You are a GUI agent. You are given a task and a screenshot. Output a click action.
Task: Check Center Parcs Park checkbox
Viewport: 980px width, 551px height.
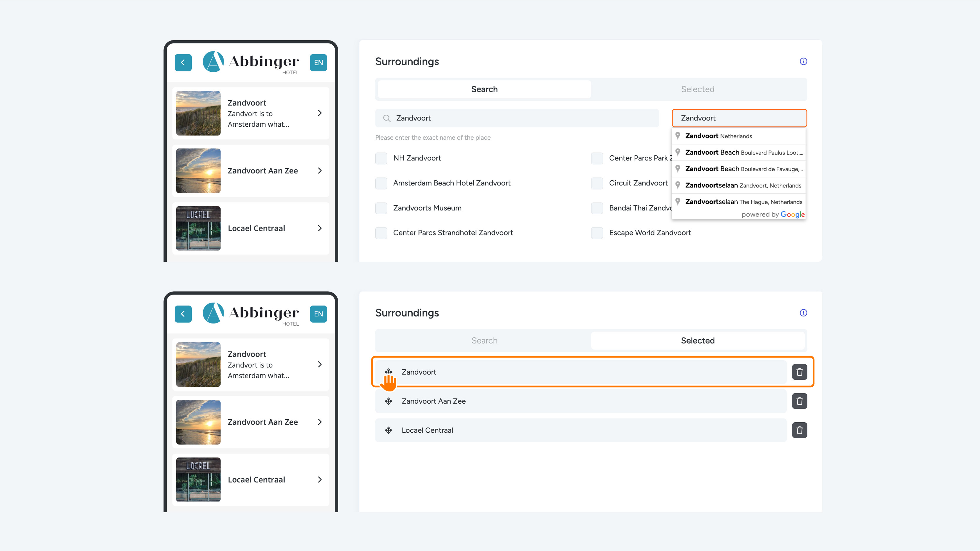pyautogui.click(x=596, y=158)
